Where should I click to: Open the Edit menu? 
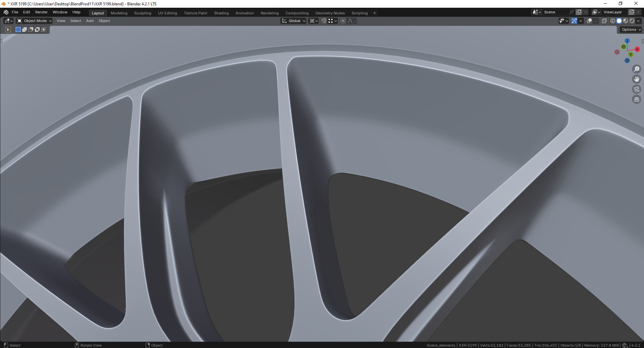(x=27, y=12)
